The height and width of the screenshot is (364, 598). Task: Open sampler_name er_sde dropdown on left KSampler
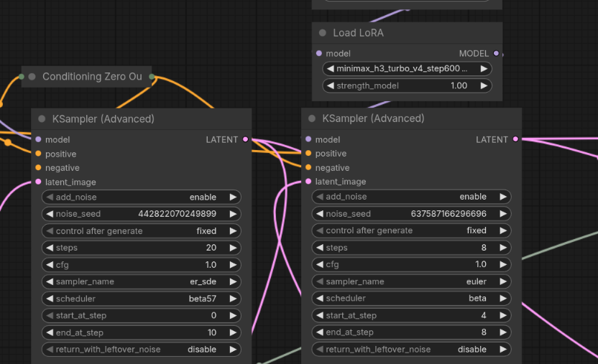141,281
